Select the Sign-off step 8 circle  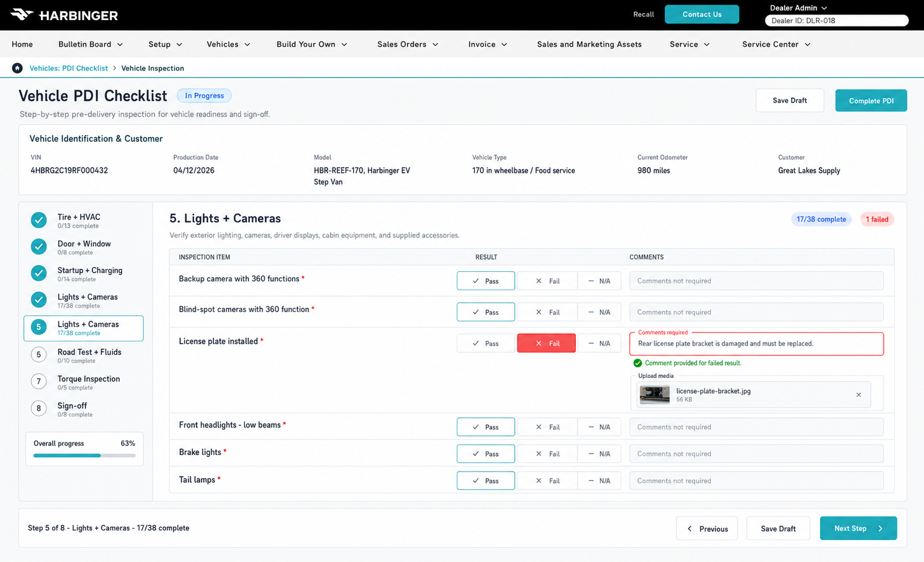pos(38,409)
